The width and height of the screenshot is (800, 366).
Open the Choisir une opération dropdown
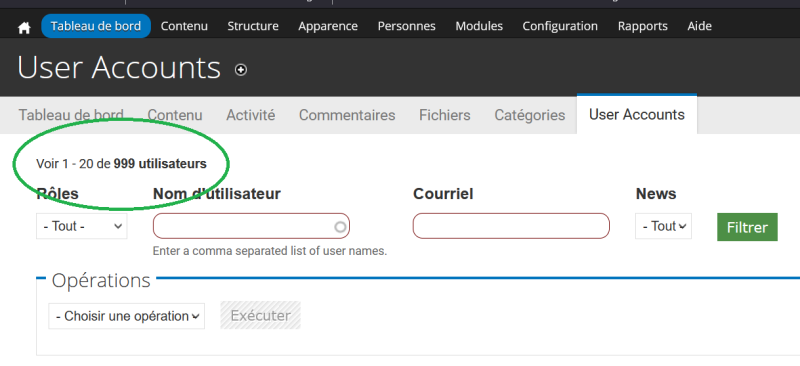(x=127, y=316)
